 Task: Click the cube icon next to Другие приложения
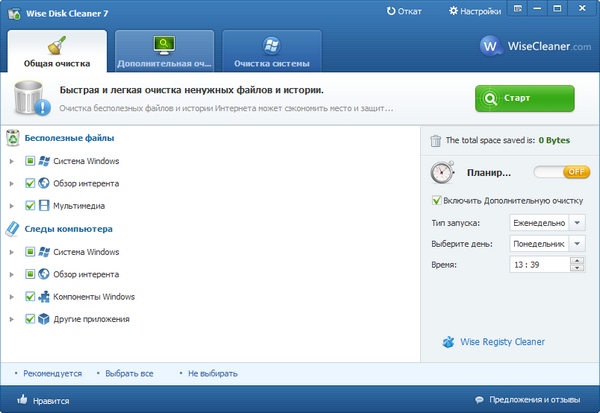pos(44,319)
